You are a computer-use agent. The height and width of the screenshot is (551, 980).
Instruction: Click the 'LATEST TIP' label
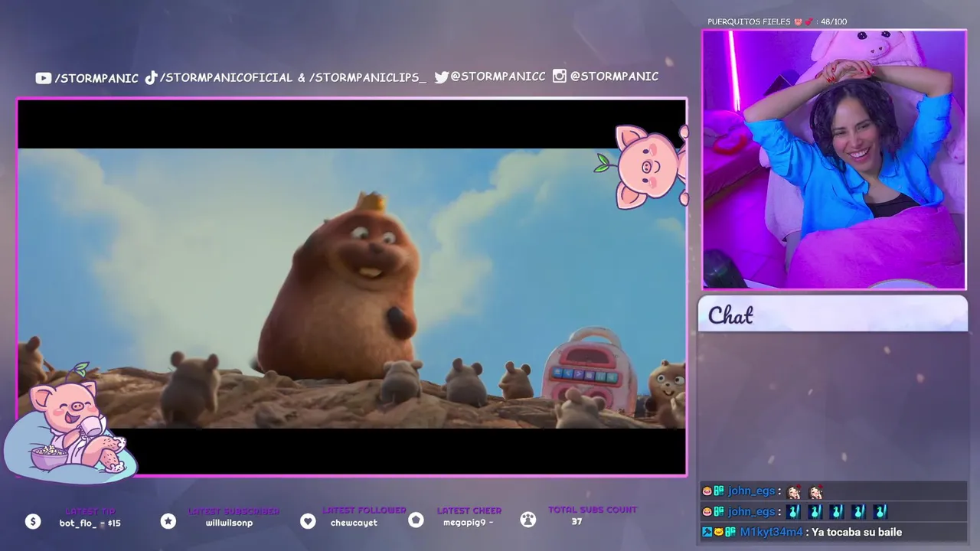[x=90, y=511]
